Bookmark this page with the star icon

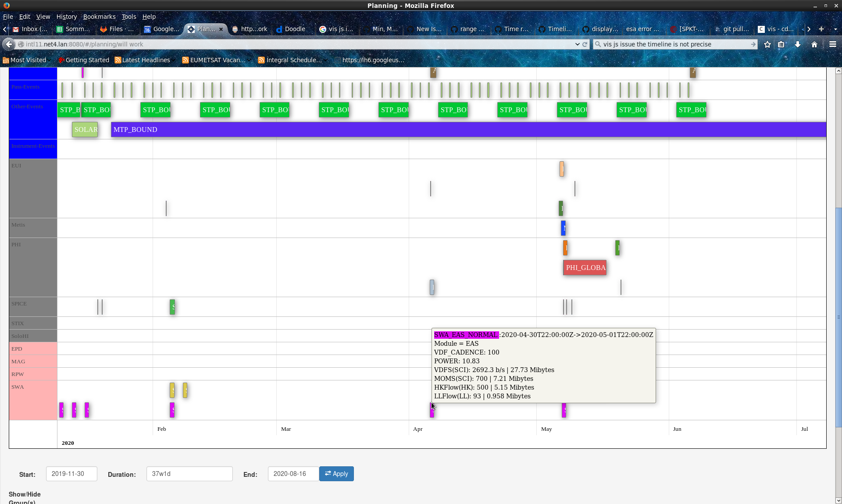(767, 44)
